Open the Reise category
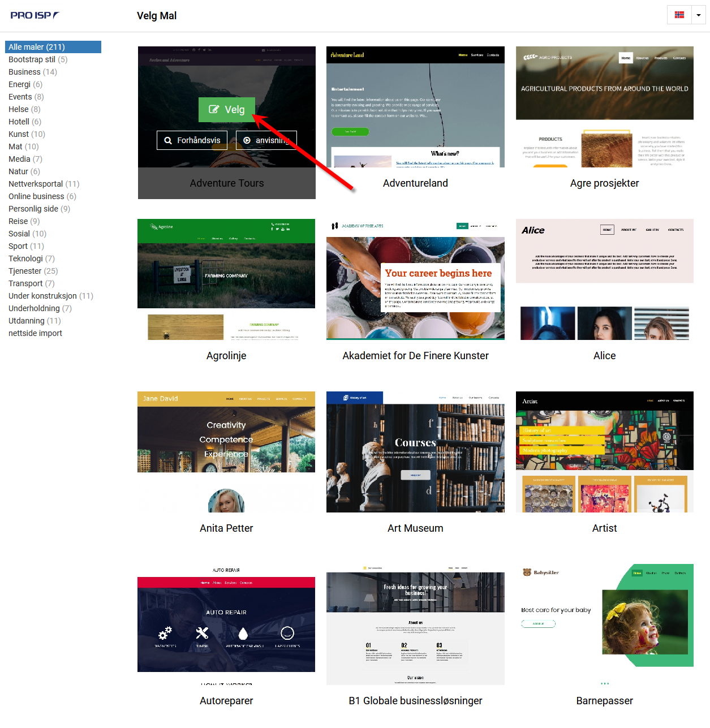The height and width of the screenshot is (728, 710). (24, 221)
